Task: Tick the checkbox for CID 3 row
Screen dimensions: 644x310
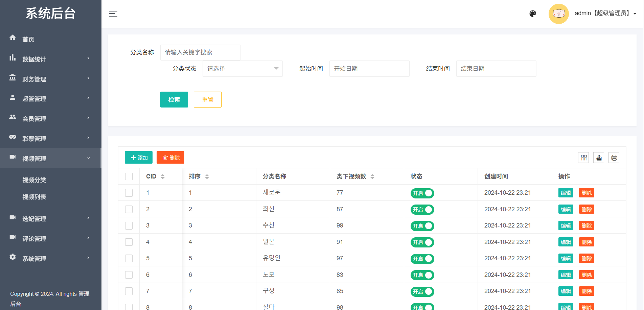Action: point(129,225)
